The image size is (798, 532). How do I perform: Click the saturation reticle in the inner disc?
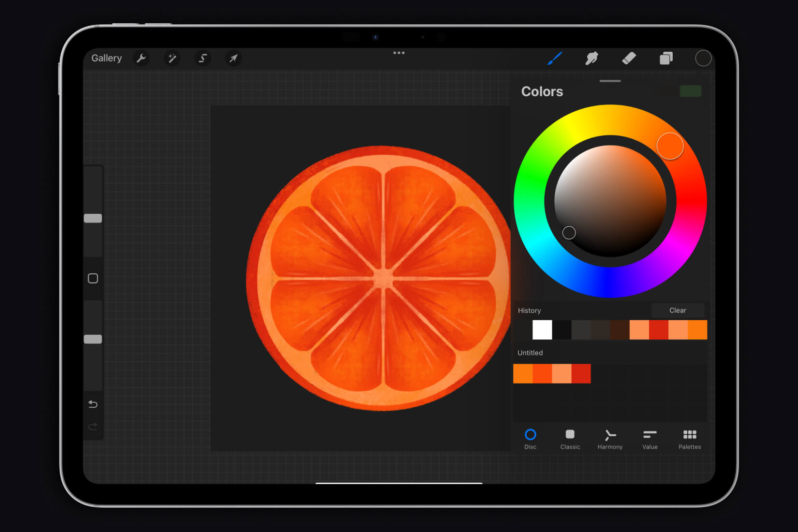[x=569, y=233]
